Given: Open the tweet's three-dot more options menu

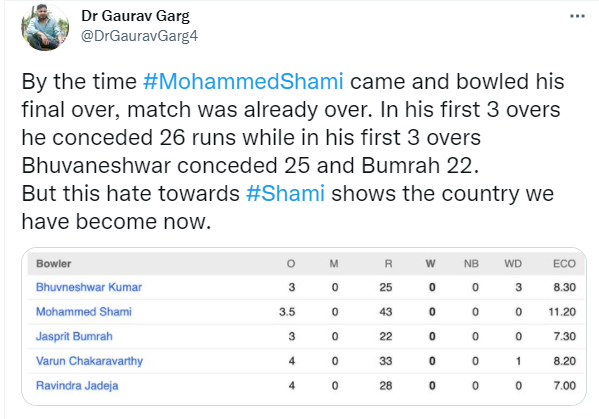Looking at the screenshot, I should (577, 16).
